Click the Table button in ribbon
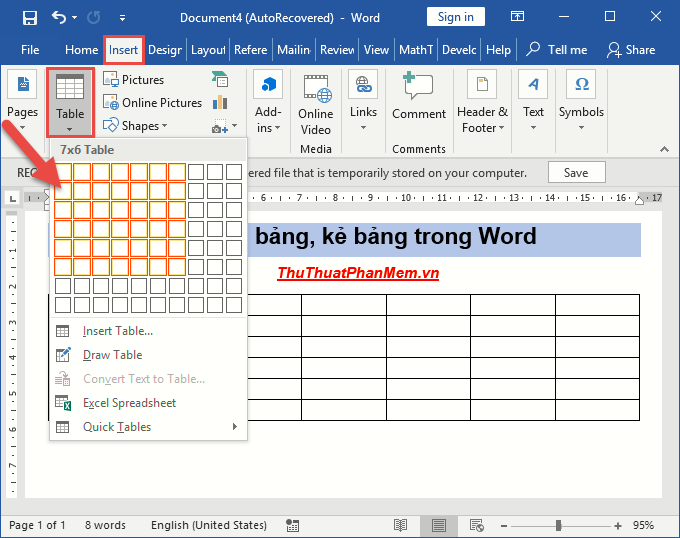Viewport: 680px width, 538px height. [x=70, y=103]
